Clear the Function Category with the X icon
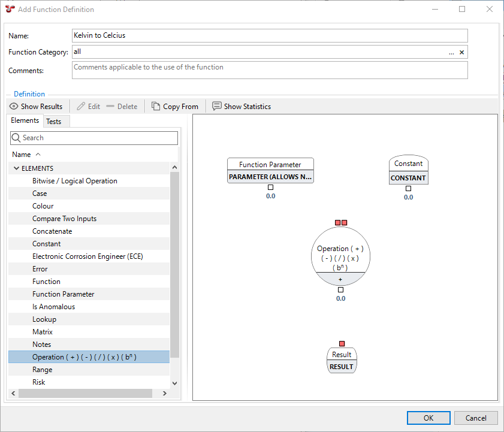 coord(461,52)
